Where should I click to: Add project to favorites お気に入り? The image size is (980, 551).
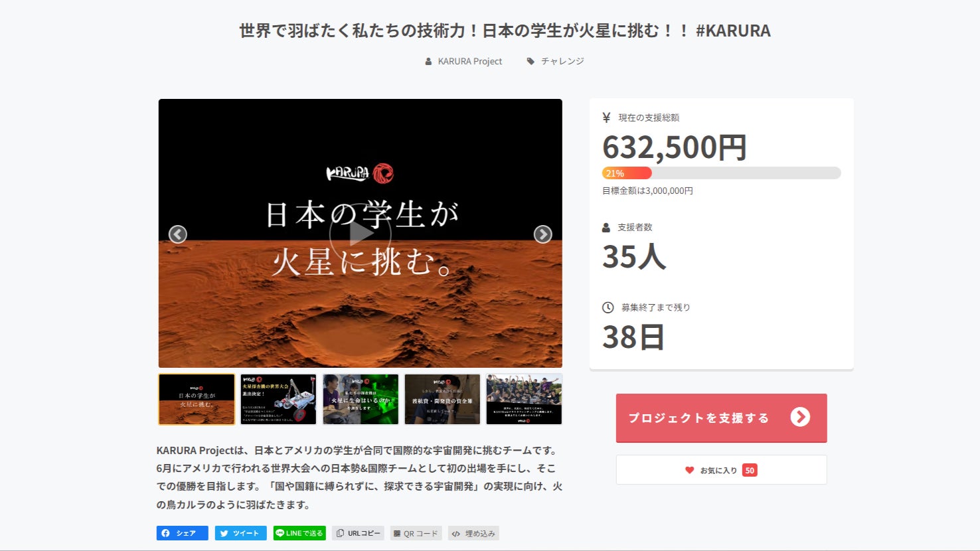(721, 470)
